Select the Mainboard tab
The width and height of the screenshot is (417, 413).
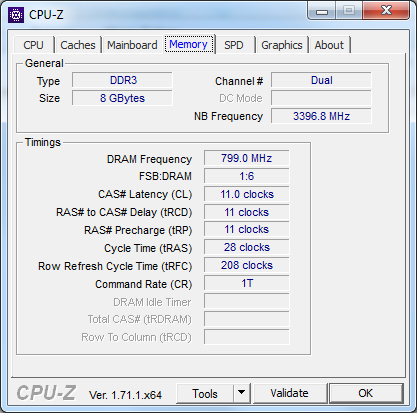132,45
